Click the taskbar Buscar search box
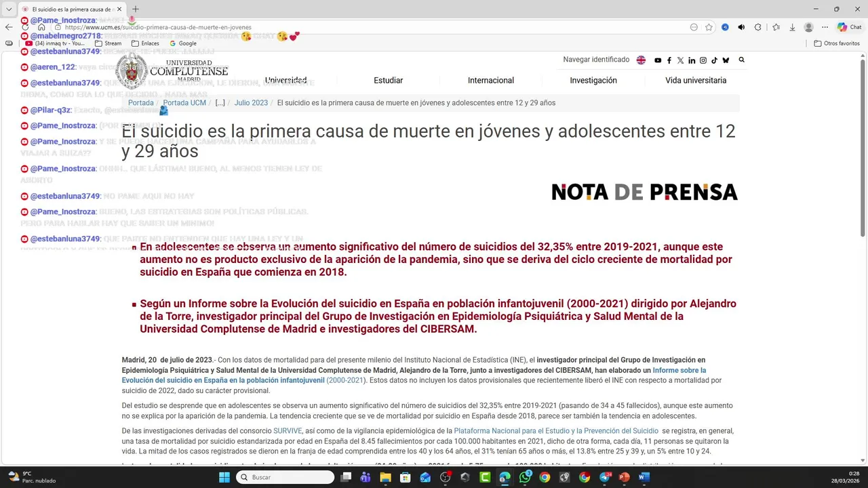The width and height of the screenshot is (868, 488). point(285,477)
